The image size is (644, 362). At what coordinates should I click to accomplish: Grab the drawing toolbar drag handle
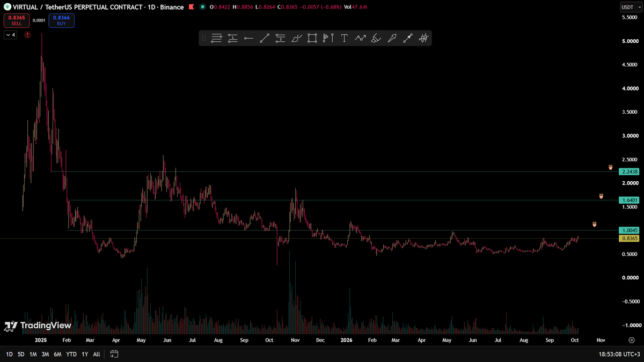[x=203, y=38]
